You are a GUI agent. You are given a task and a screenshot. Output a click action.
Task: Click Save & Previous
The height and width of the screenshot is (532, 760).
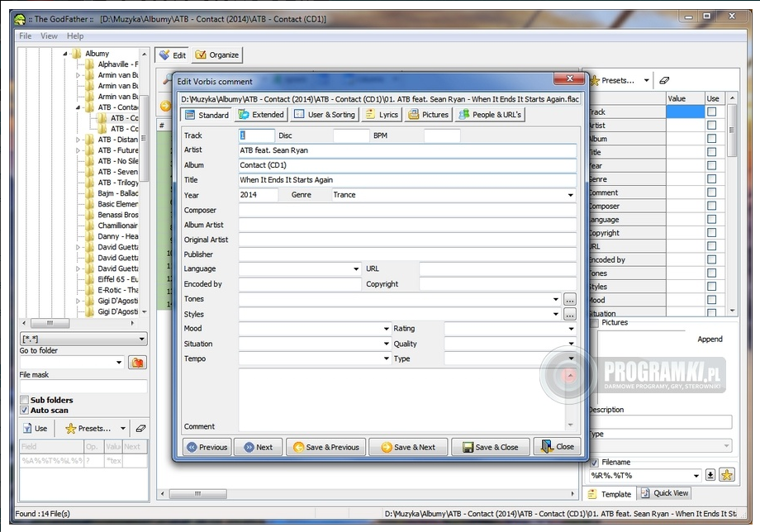coord(326,447)
